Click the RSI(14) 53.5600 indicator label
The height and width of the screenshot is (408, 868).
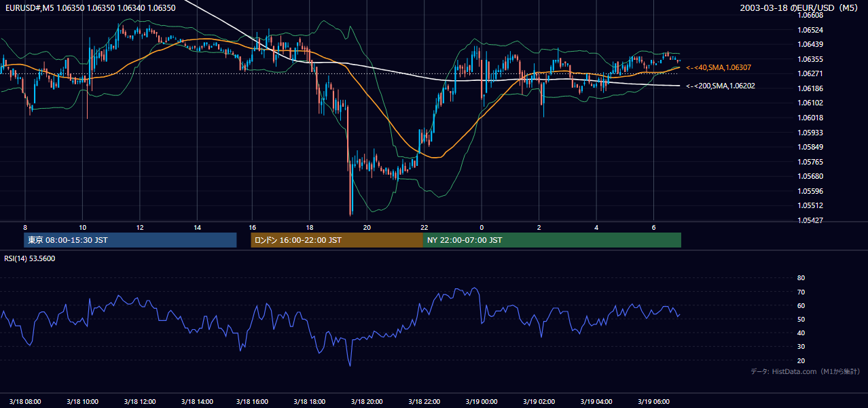[30, 258]
